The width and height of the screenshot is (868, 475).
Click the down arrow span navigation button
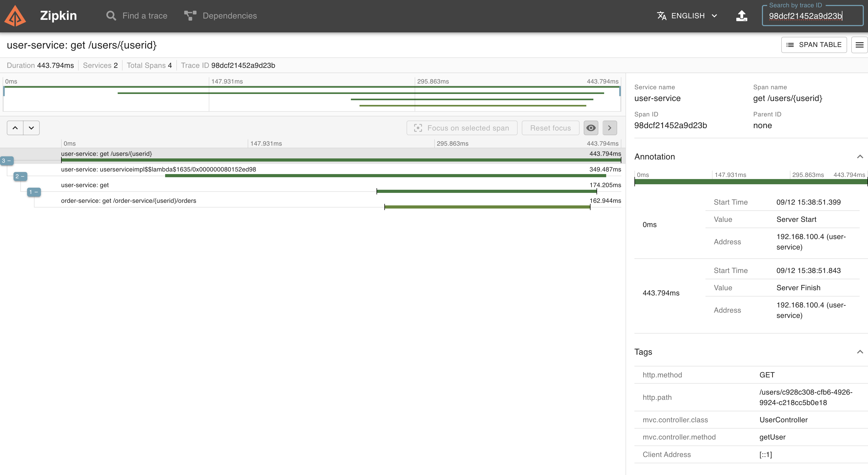point(31,128)
